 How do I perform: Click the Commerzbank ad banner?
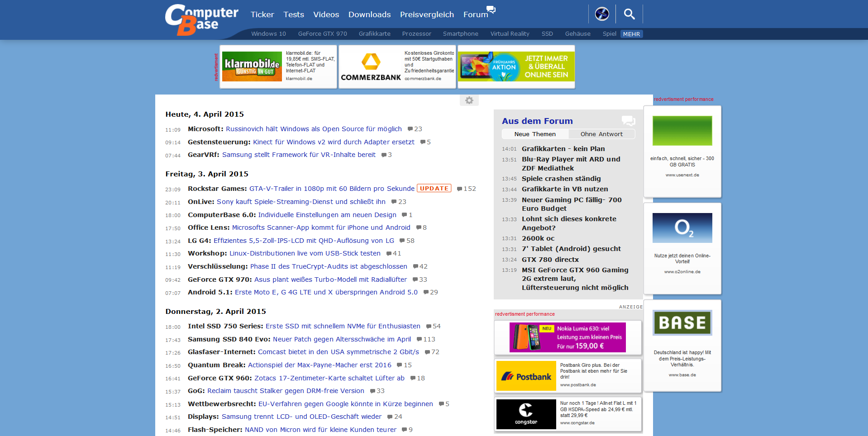397,66
